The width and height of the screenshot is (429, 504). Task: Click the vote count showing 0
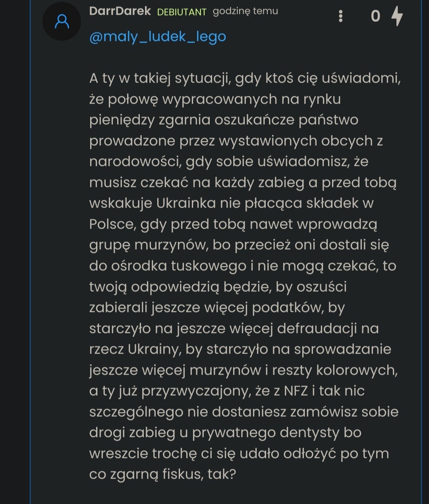(375, 16)
